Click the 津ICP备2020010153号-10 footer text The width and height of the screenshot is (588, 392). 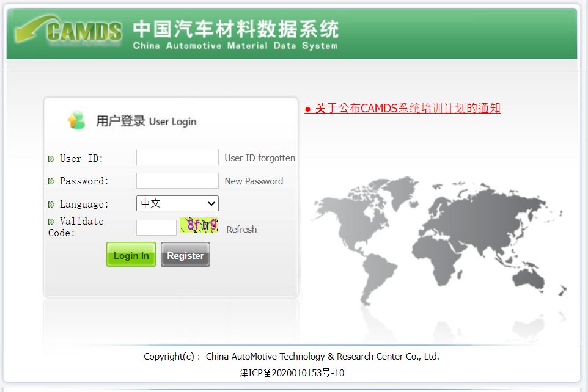[292, 373]
